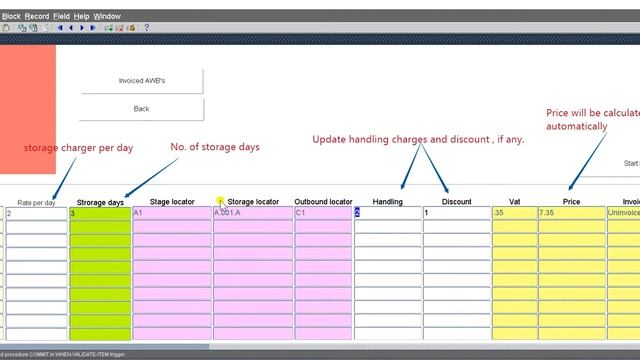Select the Storage days field with value 3

point(100,213)
